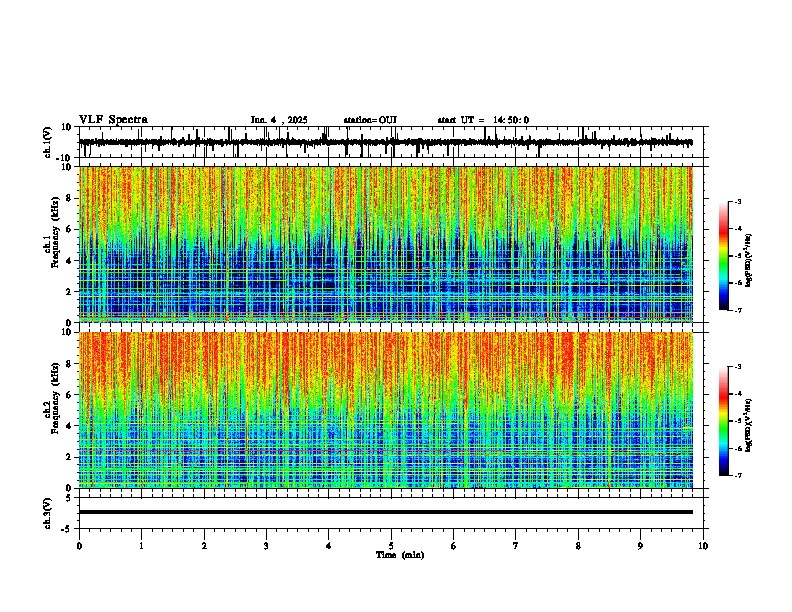
Task: Click the 'ch.1(V)' waveform axis label
Action: point(48,142)
